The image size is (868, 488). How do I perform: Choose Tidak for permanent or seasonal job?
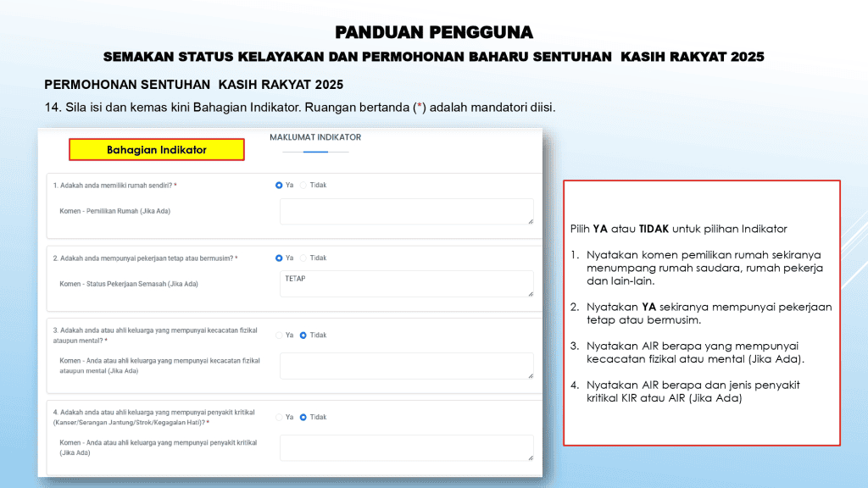[x=303, y=258]
